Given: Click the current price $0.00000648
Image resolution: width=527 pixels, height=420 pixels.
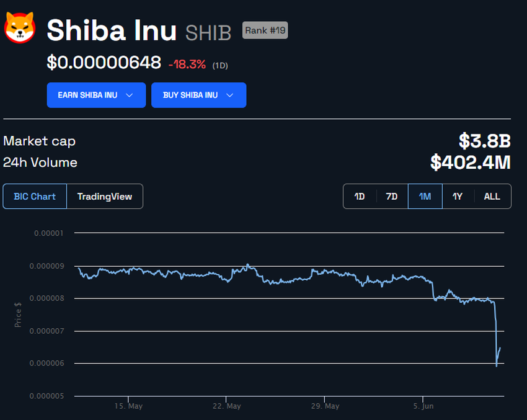Looking at the screenshot, I should (x=104, y=63).
